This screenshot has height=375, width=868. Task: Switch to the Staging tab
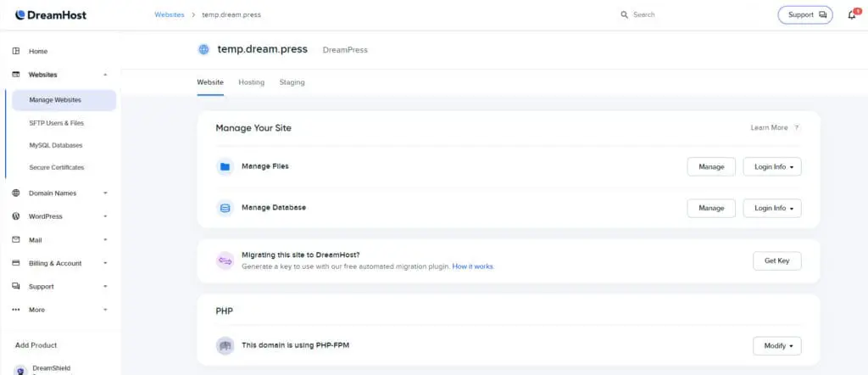point(292,82)
